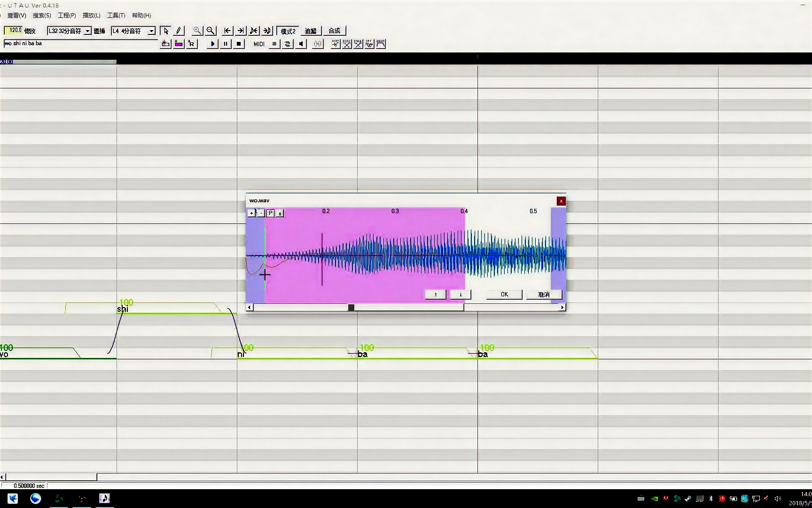Image resolution: width=812 pixels, height=508 pixels.
Task: Click the lyric input field 'wo shi ni ba ba'
Action: click(x=80, y=43)
